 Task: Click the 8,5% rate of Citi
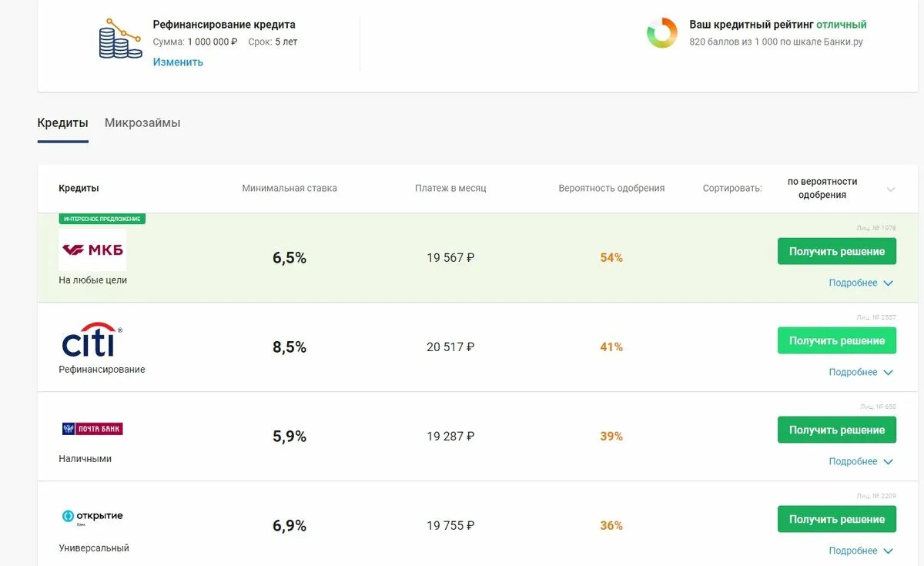tap(290, 347)
